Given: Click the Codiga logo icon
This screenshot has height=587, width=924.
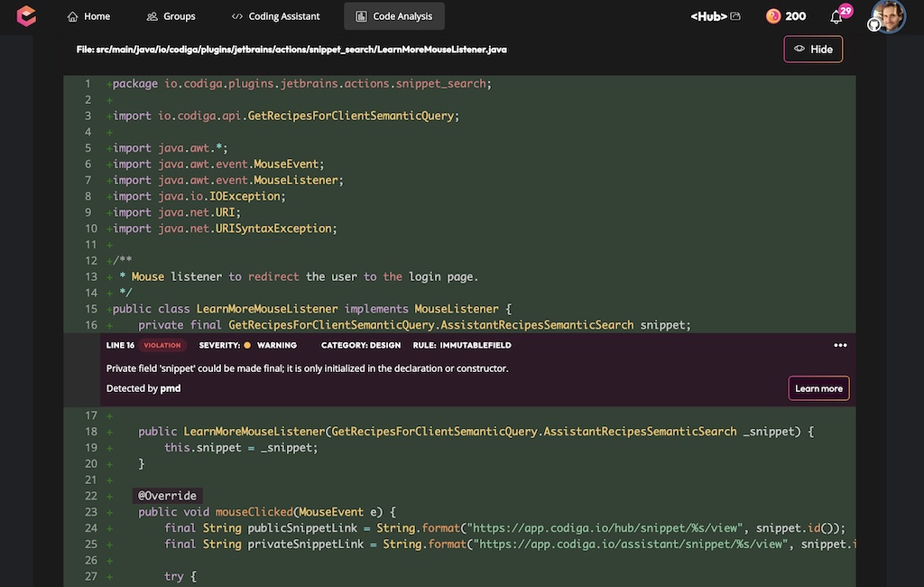Looking at the screenshot, I should (26, 16).
